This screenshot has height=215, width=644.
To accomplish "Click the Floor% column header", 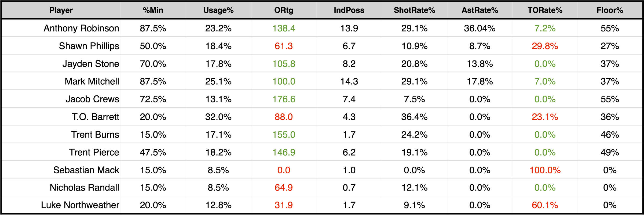I will tap(610, 10).
